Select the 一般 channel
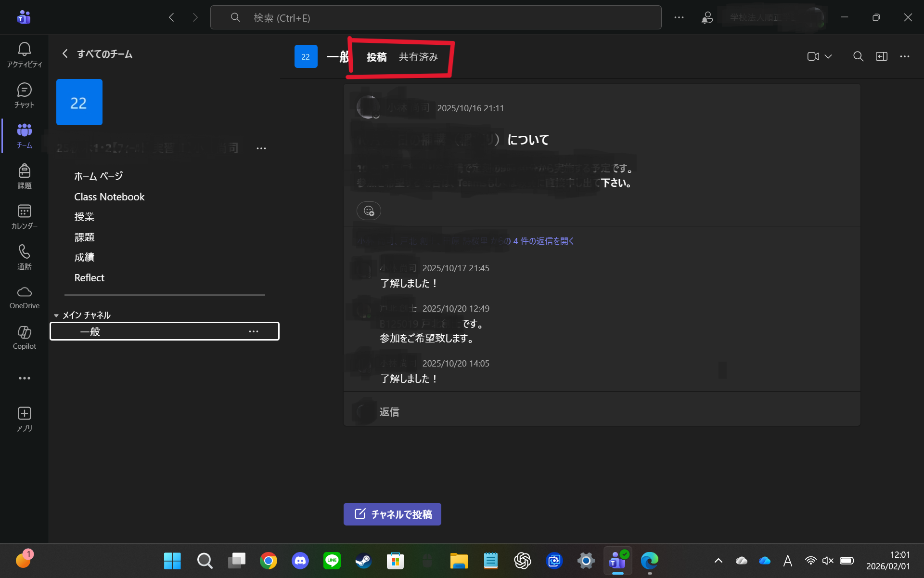Screen dimensions: 924x578 click(x=165, y=331)
